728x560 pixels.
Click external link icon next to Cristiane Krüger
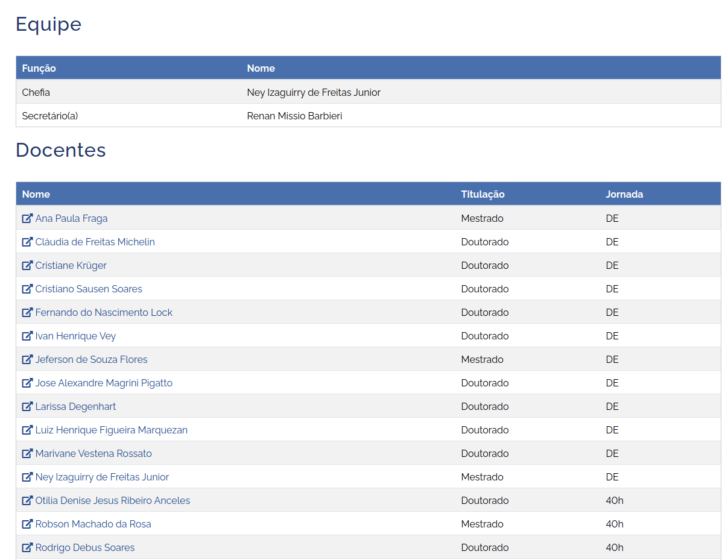click(27, 265)
